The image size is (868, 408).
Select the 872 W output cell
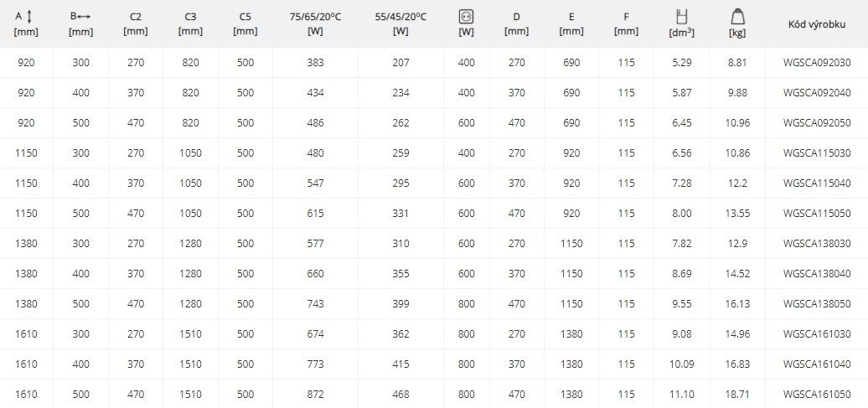pyautogui.click(x=316, y=394)
